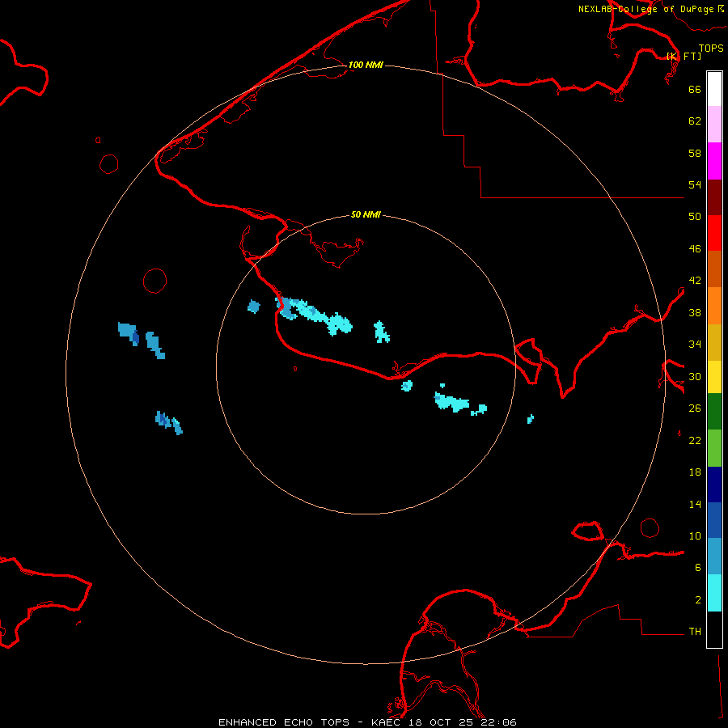Select the 26 legend value

click(x=695, y=408)
